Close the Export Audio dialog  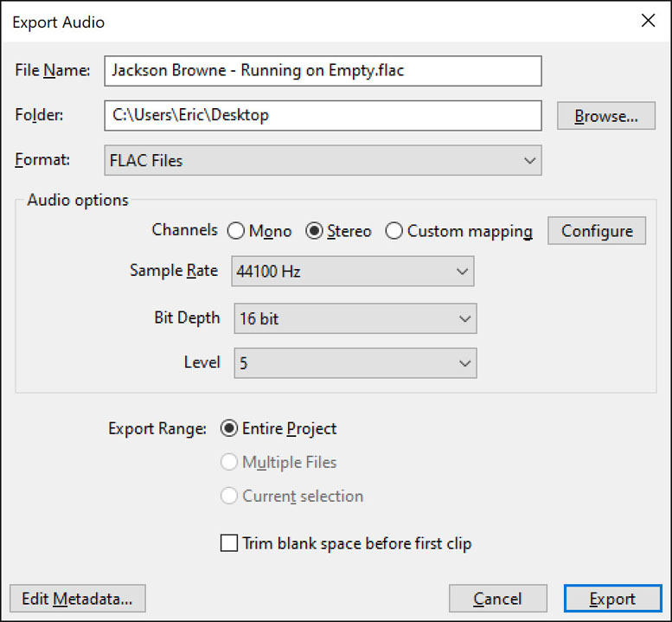click(648, 20)
